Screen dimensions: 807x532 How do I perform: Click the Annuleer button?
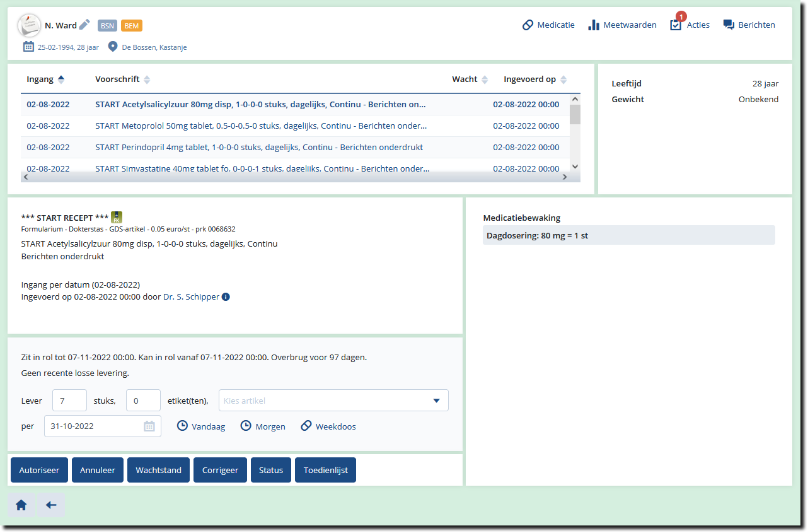click(x=98, y=470)
